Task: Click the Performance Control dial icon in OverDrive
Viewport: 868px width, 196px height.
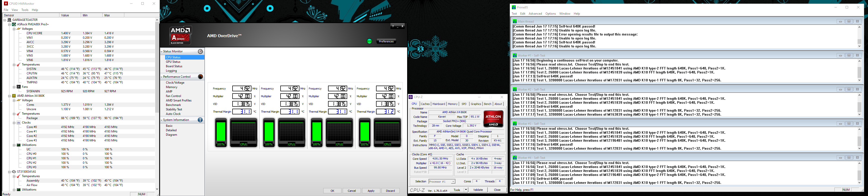Action: tap(200, 77)
